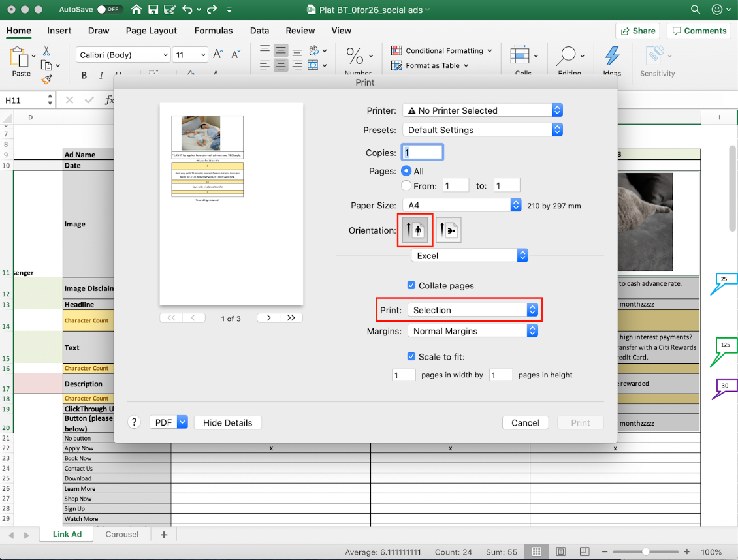
Task: Disable Scale to fit checkbox
Action: [x=411, y=356]
